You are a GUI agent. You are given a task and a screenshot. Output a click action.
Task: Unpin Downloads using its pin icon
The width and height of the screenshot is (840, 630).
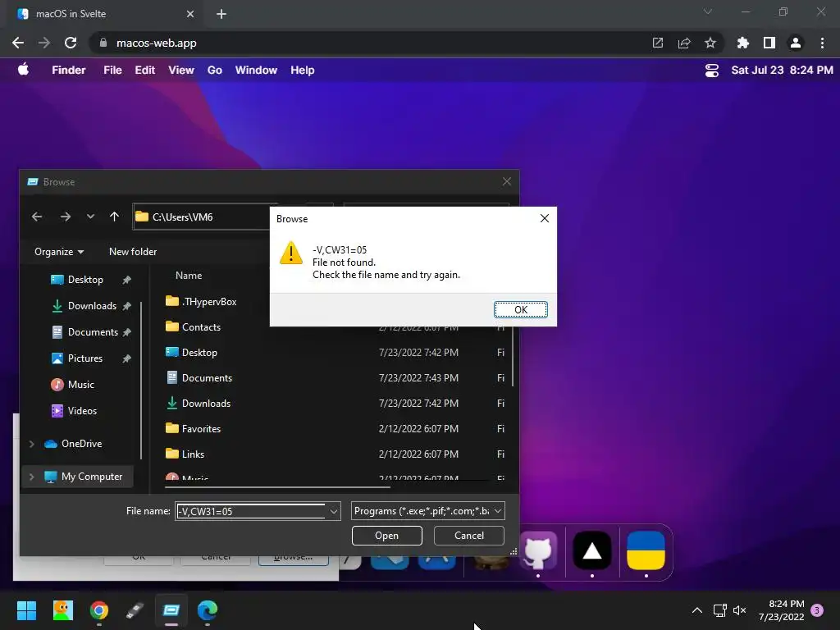click(x=126, y=306)
